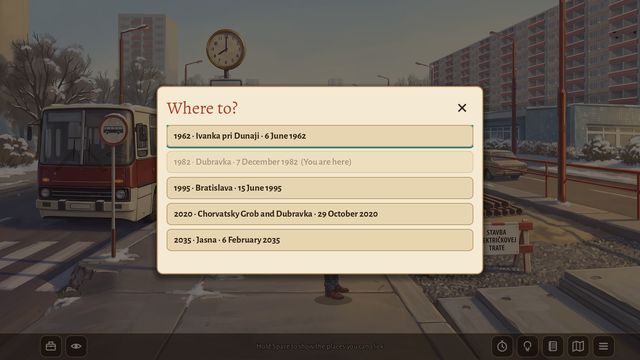Open the notebook journal icon
Image resolution: width=640 pixels, height=360 pixels.
click(553, 347)
